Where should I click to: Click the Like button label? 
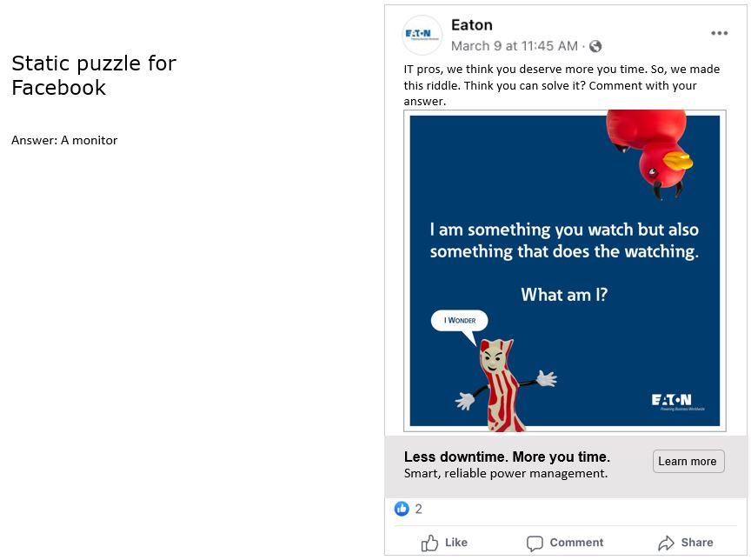[456, 543]
